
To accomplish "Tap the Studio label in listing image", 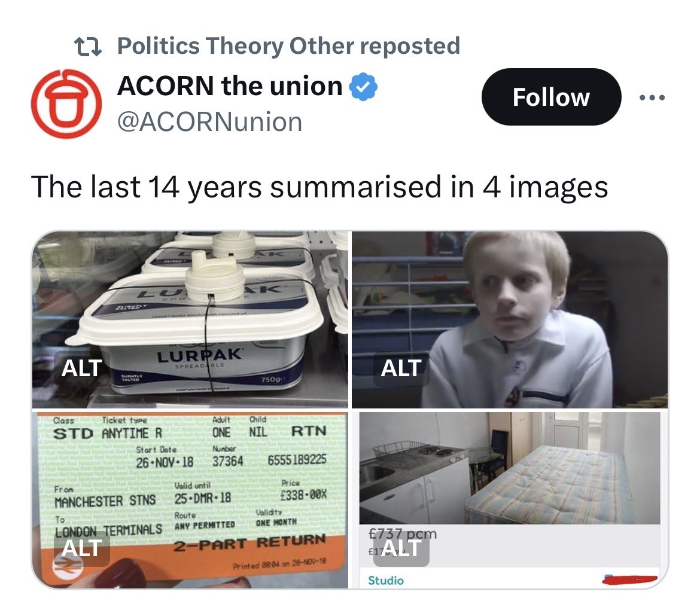I will [x=386, y=580].
